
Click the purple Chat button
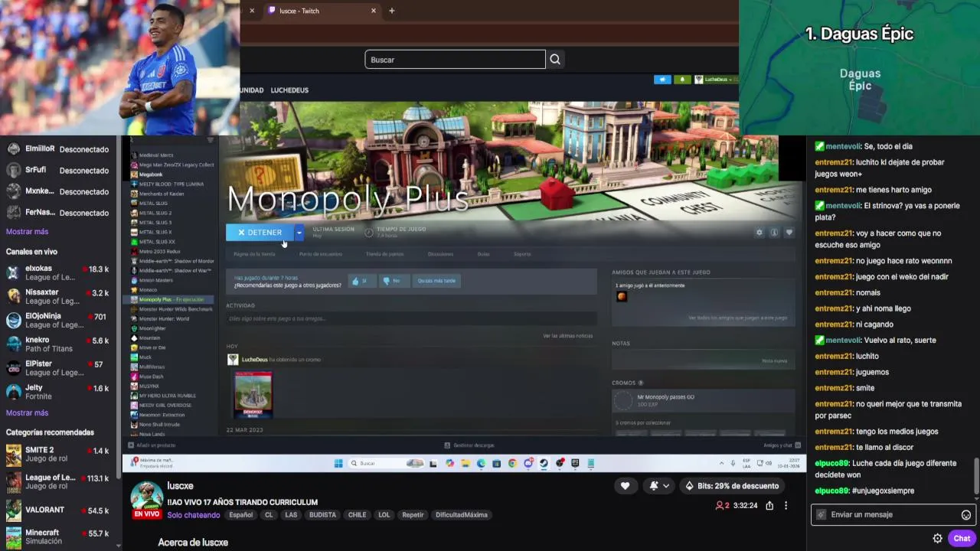coord(962,539)
